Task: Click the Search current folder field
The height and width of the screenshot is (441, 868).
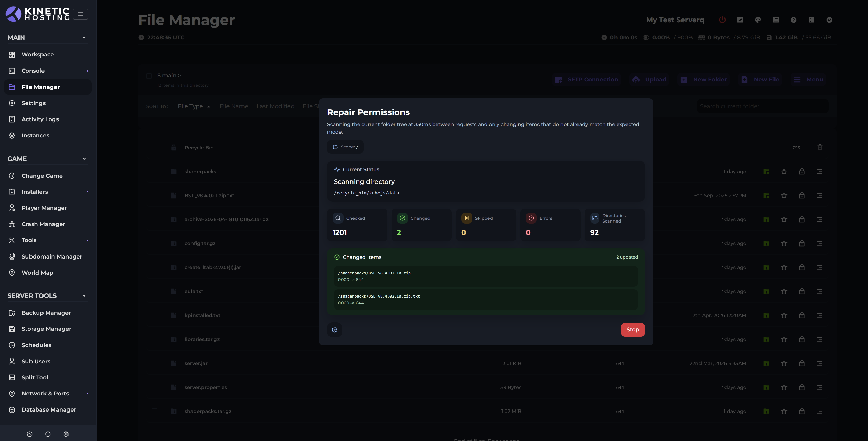Action: pos(762,106)
